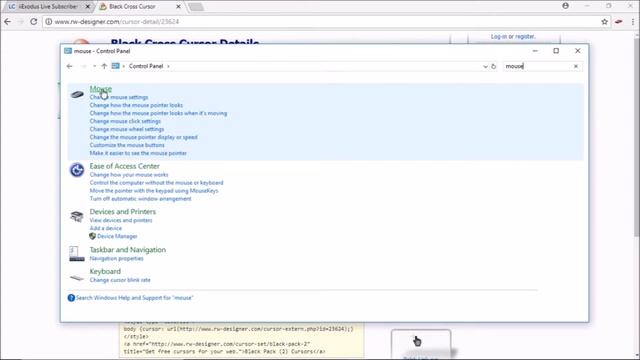
Task: Open Add a device link
Action: 106,228
